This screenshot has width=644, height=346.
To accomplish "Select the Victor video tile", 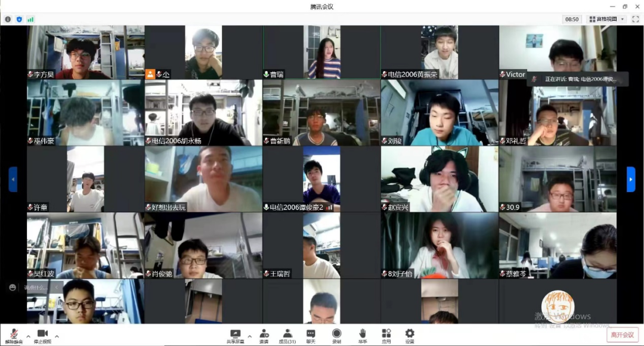I will (558, 52).
